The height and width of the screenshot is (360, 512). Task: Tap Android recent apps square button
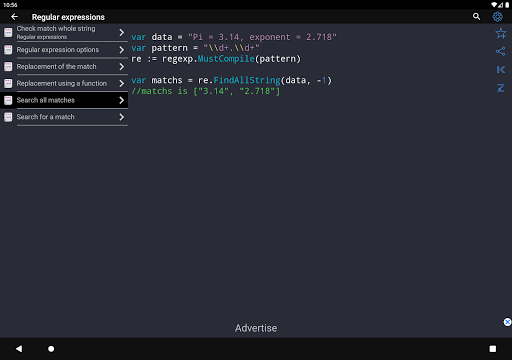[493, 349]
